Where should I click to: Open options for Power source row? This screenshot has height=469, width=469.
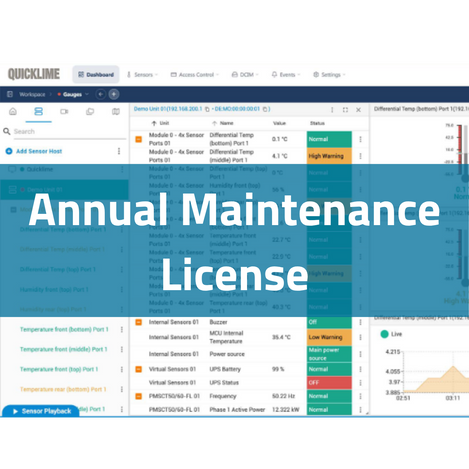tap(360, 354)
